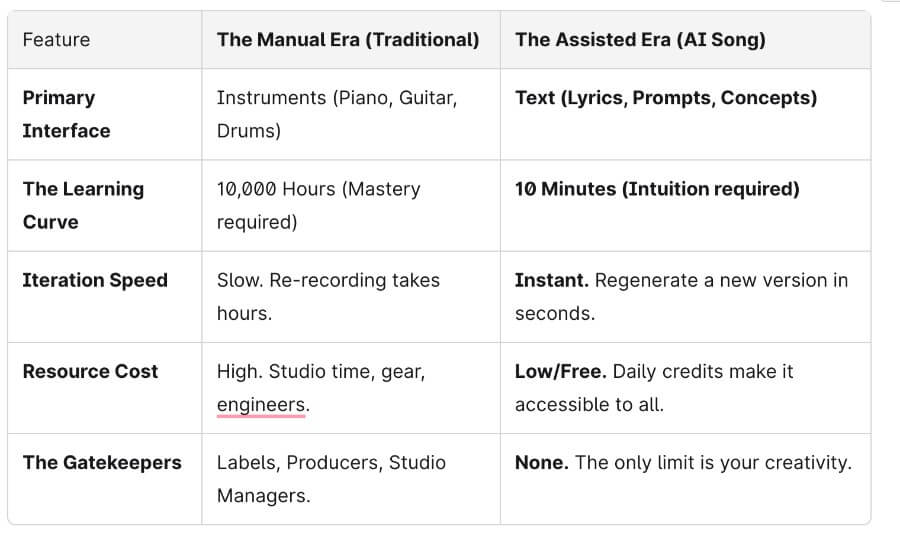
Task: Select "The Assisted Era (AI Song)" header
Action: click(x=640, y=40)
